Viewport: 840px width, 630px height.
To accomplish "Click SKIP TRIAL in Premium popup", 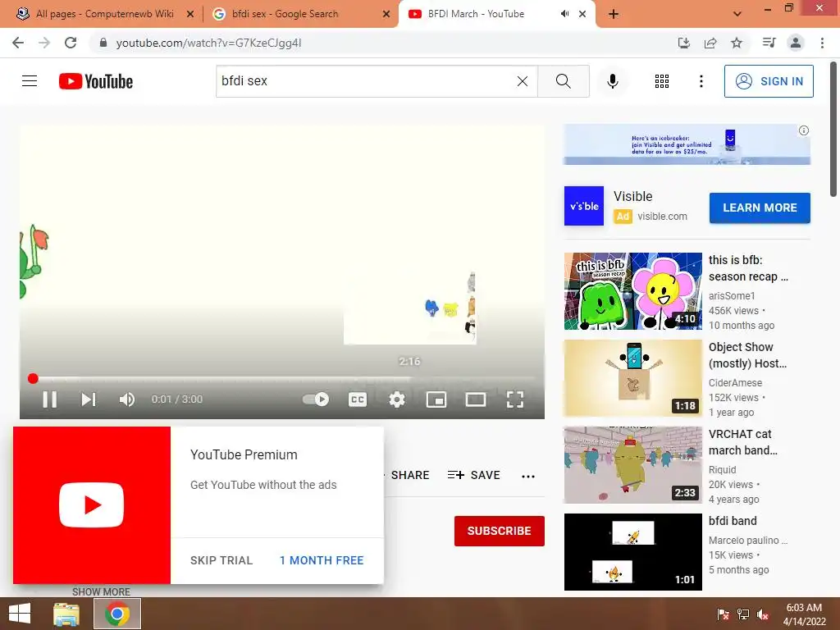I will click(221, 560).
